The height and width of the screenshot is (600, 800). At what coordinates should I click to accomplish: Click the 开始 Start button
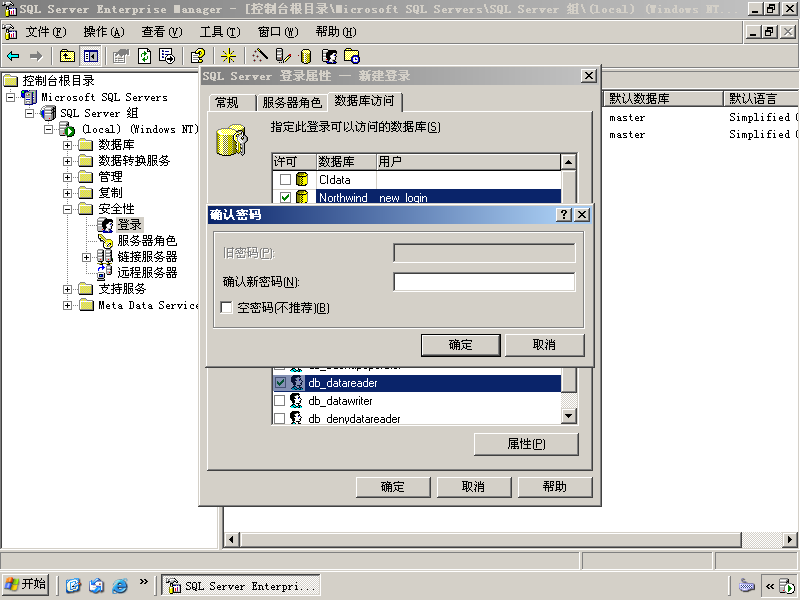[x=26, y=584]
